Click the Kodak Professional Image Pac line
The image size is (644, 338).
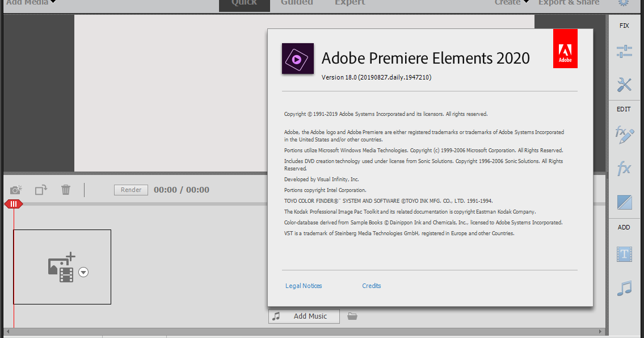tap(410, 212)
